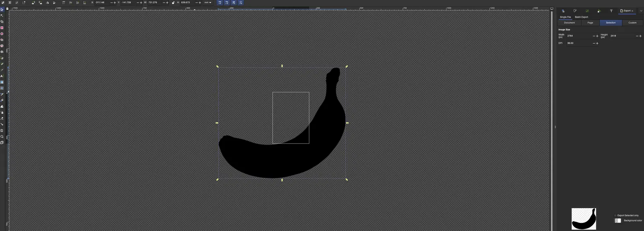Viewport: 644px width, 231px height.
Task: Decrease export Height (px) value
Action: pos(637,36)
